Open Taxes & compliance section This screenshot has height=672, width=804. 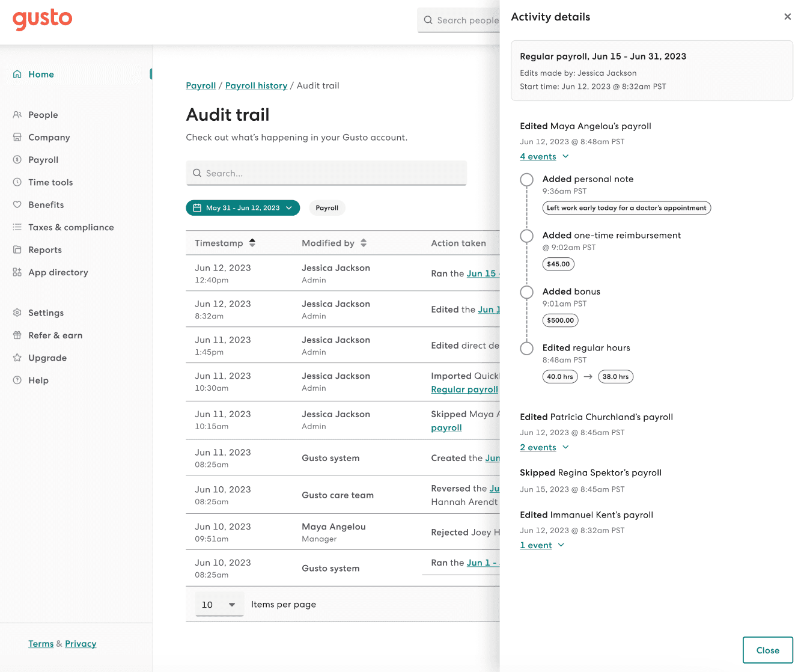click(71, 227)
